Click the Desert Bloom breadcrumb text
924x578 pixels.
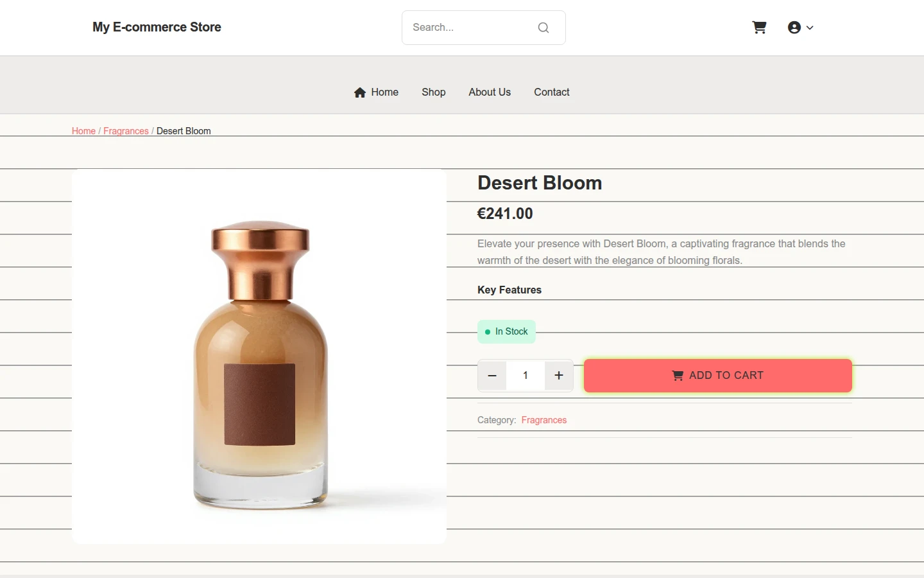(184, 131)
